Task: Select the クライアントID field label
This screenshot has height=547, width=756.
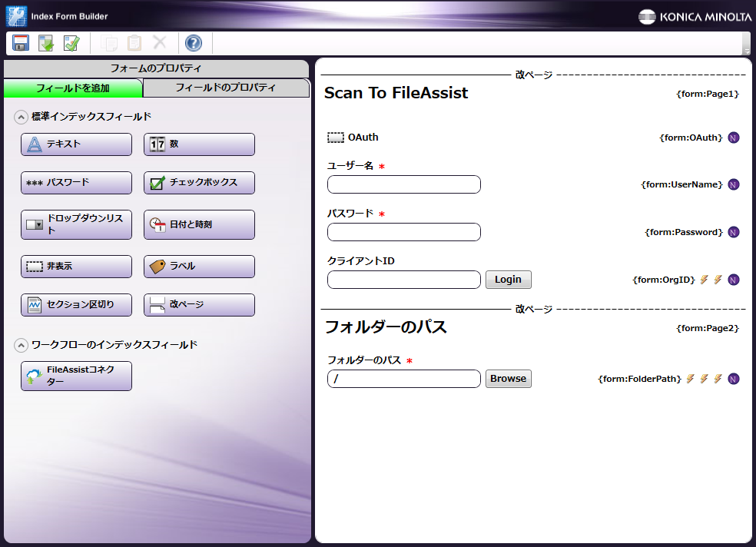Action: click(360, 261)
